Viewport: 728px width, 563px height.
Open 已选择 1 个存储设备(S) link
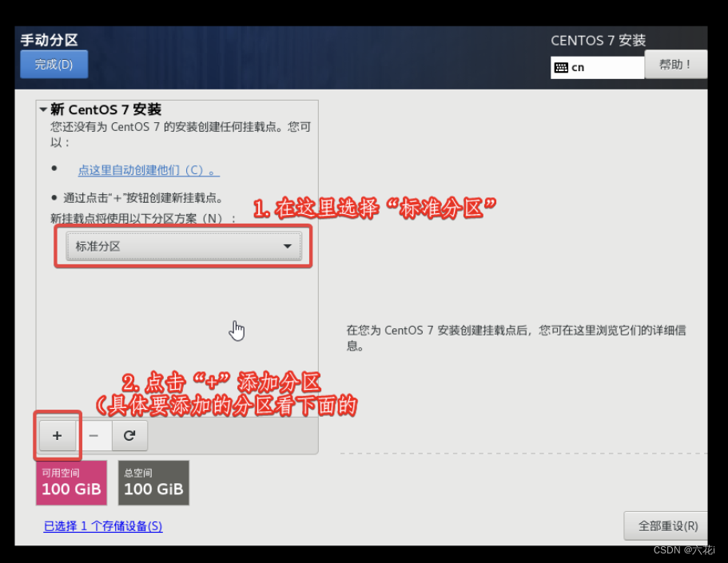pyautogui.click(x=103, y=526)
